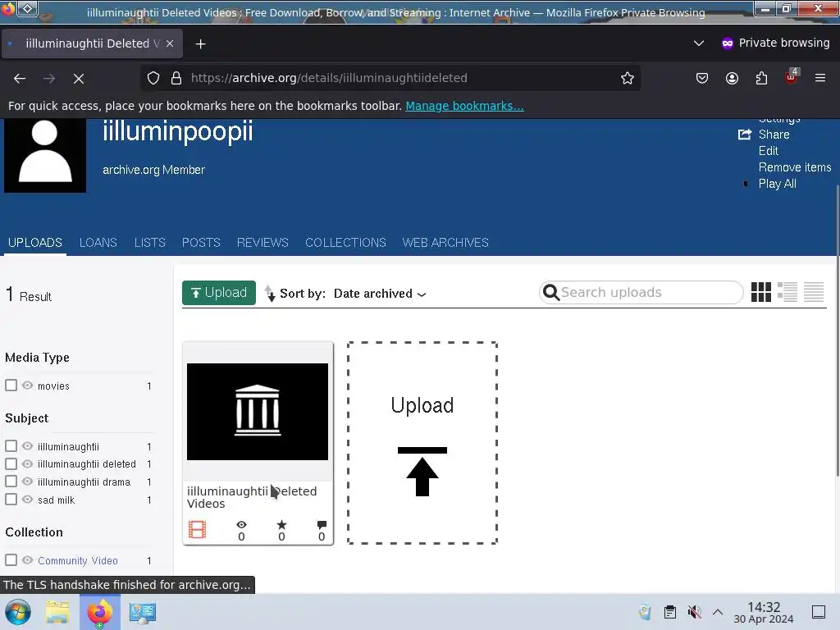
Task: Open the Firefox hamburger menu
Action: click(820, 78)
